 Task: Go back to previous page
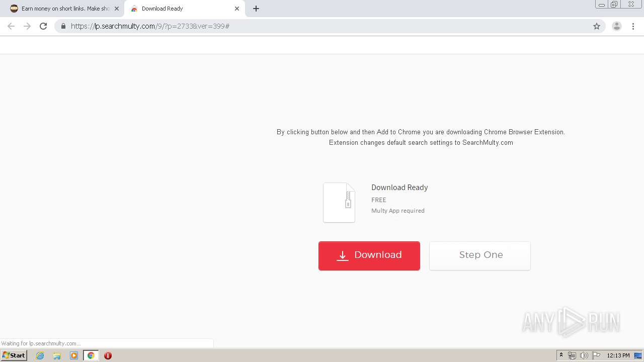click(11, 26)
